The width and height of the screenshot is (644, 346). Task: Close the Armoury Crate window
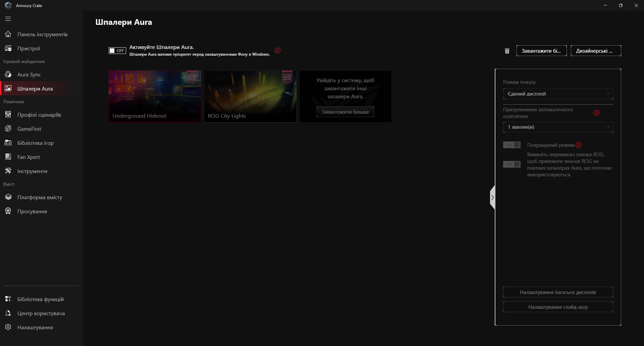[x=636, y=5]
